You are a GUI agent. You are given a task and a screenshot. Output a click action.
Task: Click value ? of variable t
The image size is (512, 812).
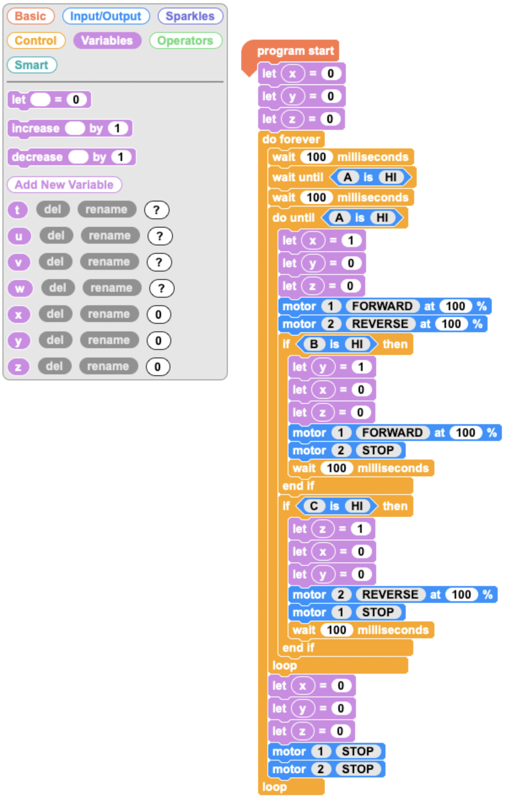(156, 210)
